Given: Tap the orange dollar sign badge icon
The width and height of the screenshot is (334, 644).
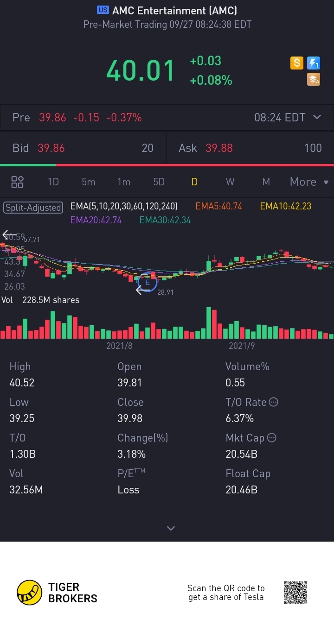Looking at the screenshot, I should pos(297,63).
